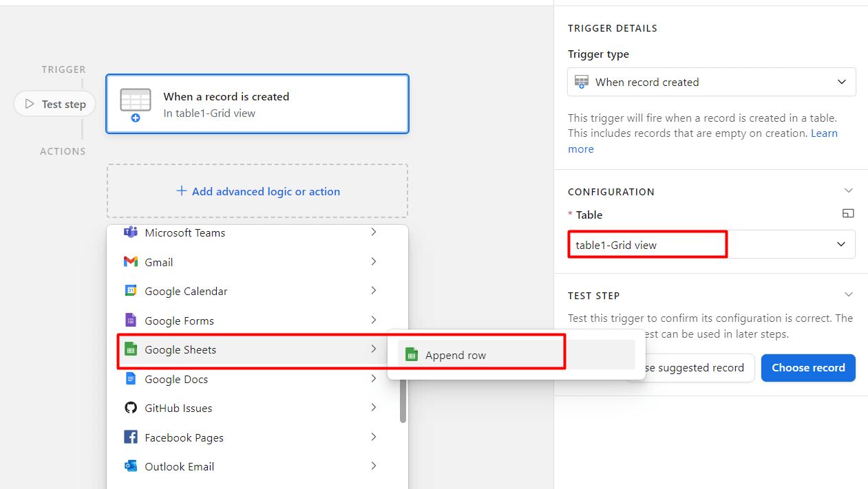Open the Learn more link
The image size is (868, 489).
click(581, 149)
